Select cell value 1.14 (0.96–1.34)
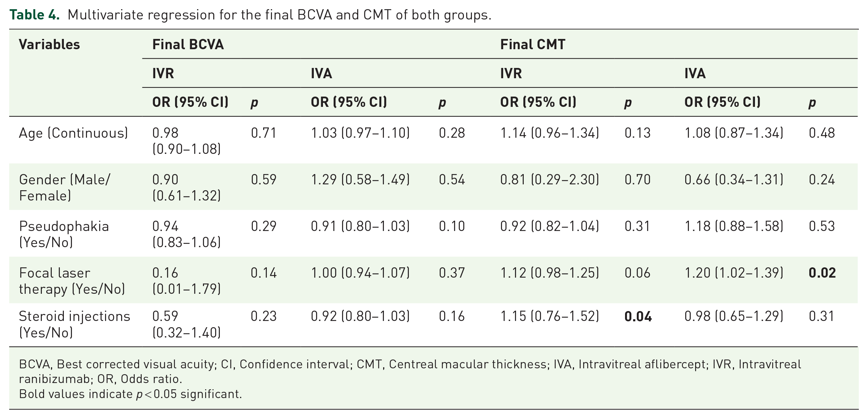Viewport: 868px width, 419px height. point(549,133)
